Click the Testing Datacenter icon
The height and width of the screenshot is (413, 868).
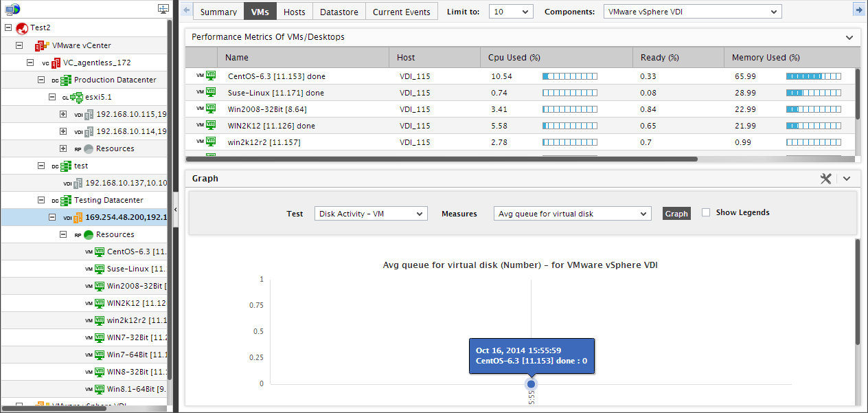66,200
